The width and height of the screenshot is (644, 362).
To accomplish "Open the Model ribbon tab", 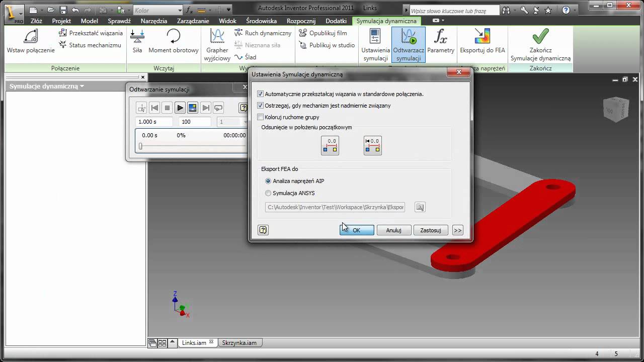I will click(x=90, y=21).
